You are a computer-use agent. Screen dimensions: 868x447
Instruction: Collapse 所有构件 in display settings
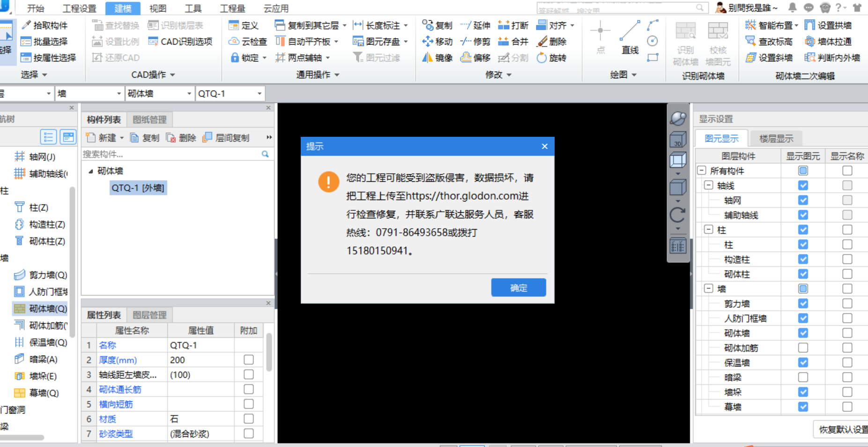(x=701, y=171)
